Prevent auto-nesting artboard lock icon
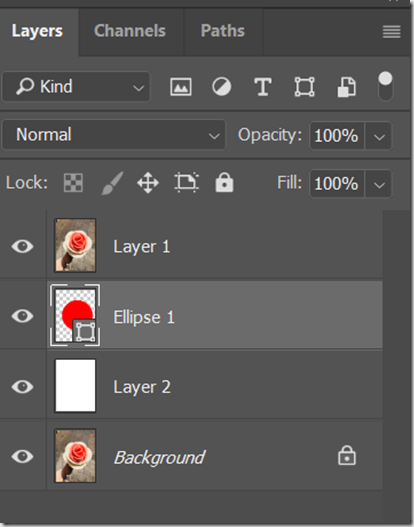Viewport: 414px width, 527px height. click(187, 183)
